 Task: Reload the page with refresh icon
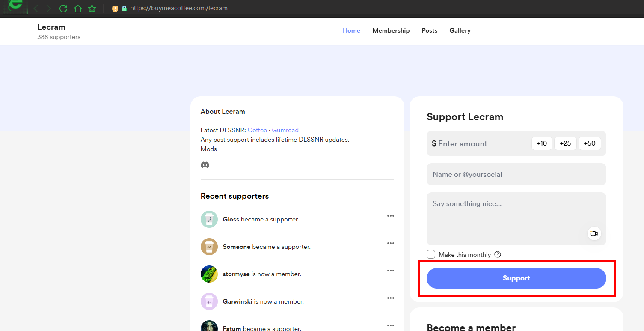coord(63,8)
